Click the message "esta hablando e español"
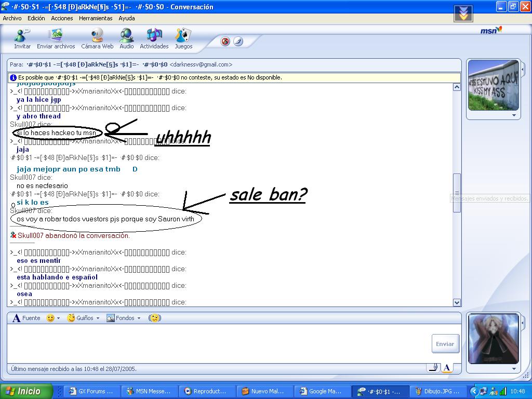This screenshot has width=532, height=399. 57,277
